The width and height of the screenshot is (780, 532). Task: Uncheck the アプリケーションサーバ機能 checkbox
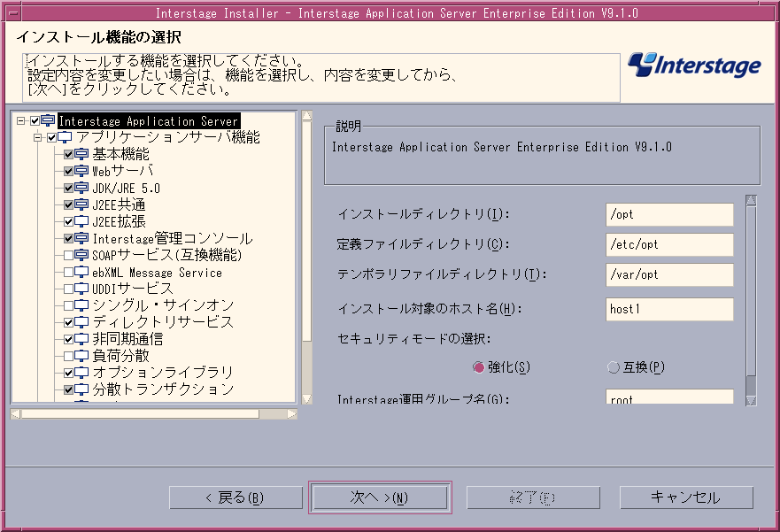pos(51,138)
